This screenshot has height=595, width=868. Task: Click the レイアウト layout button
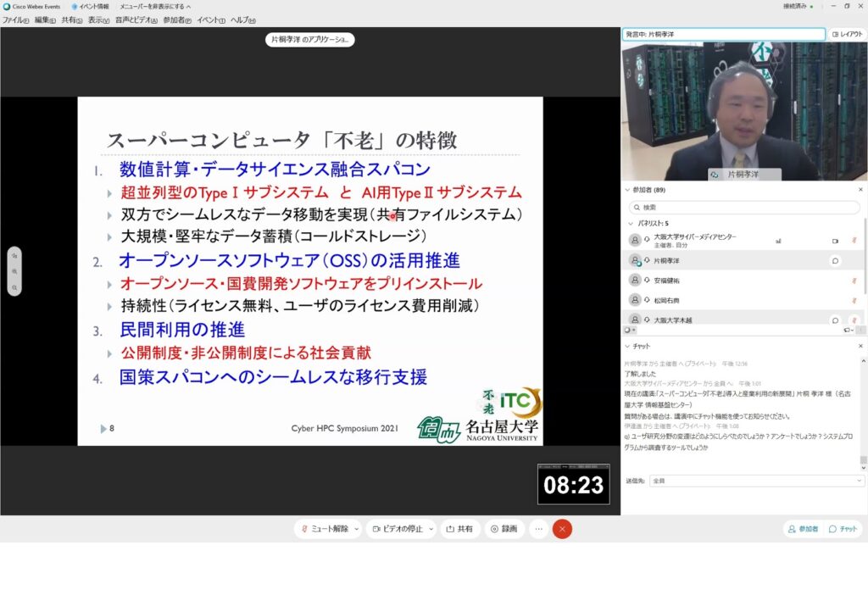click(x=847, y=35)
